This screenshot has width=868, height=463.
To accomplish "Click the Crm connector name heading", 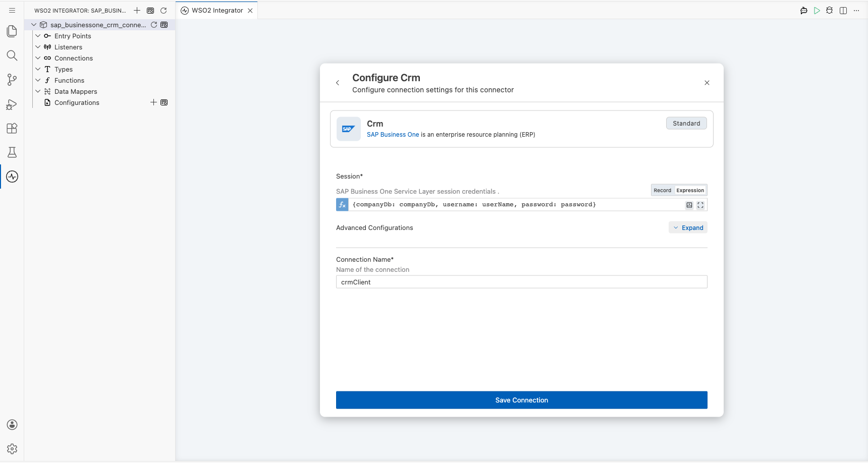I will point(375,124).
